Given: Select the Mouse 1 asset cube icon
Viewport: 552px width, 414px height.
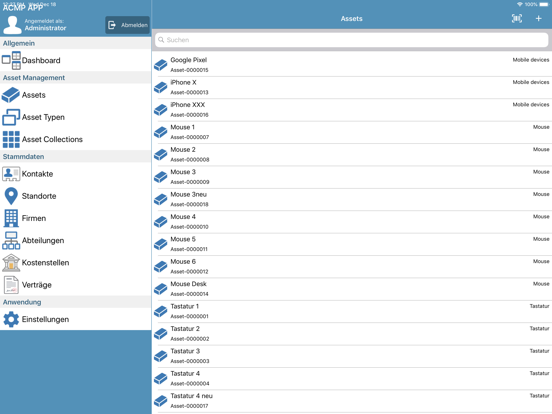Looking at the screenshot, I should pyautogui.click(x=161, y=132).
